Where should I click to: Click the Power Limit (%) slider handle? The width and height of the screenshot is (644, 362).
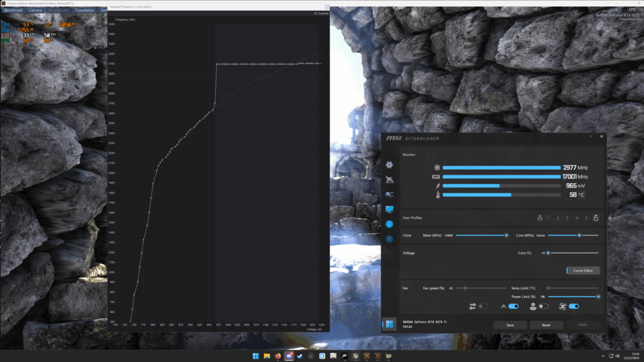pos(598,297)
